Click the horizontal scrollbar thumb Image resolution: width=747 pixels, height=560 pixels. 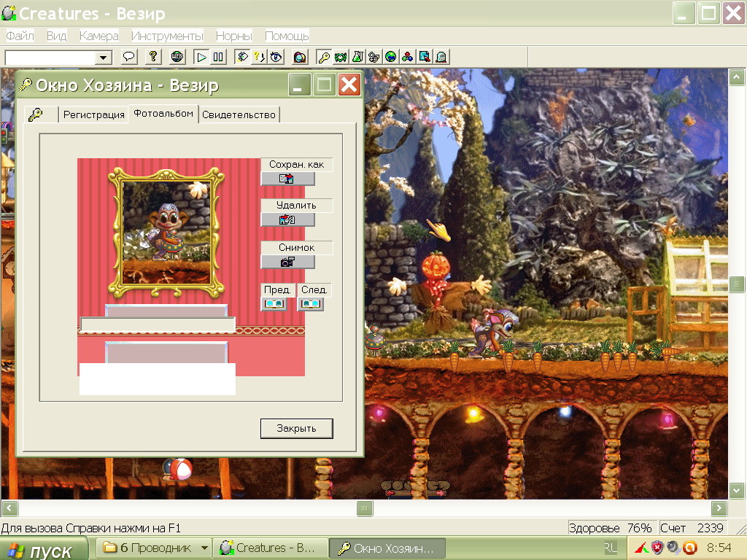coord(365,508)
